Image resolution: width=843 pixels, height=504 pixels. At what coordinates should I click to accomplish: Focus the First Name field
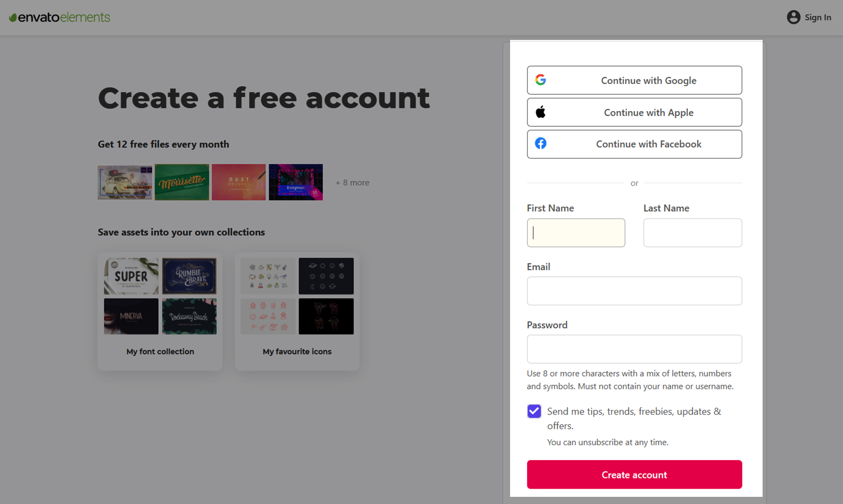click(576, 233)
